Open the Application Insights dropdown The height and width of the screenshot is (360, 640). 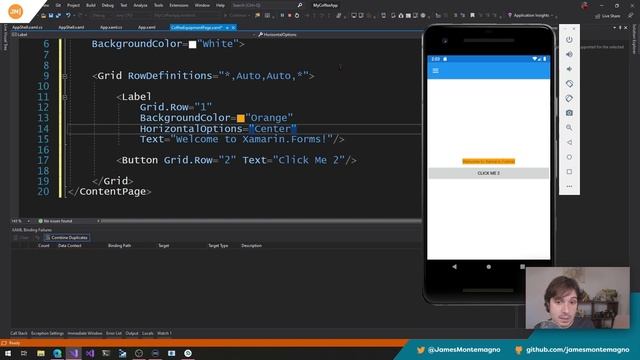552,16
